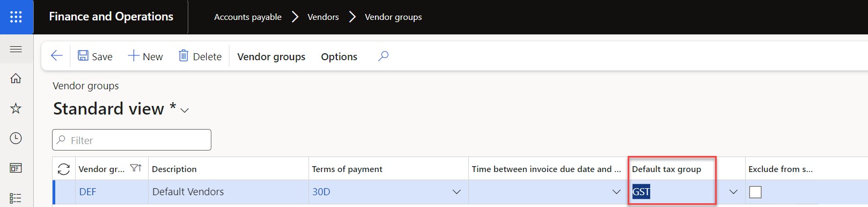Expand Standard view selector chevron
The width and height of the screenshot is (868, 207).
(185, 110)
